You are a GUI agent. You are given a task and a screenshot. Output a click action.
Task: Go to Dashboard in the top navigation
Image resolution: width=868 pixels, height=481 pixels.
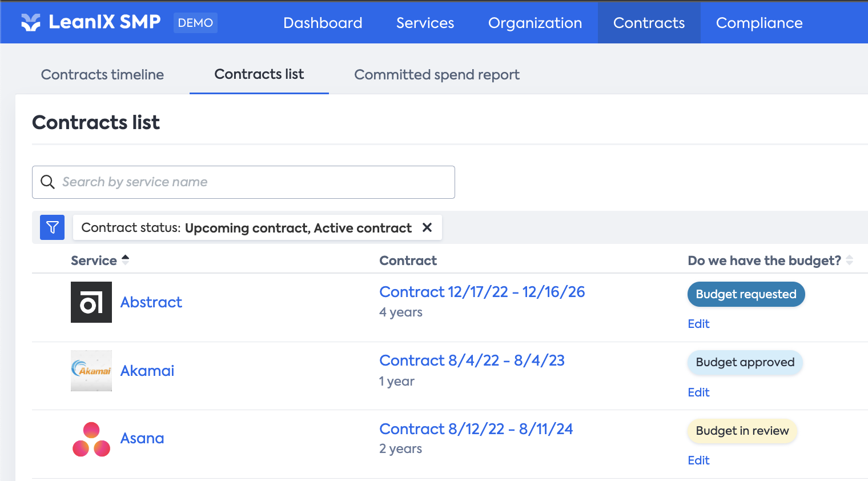323,23
